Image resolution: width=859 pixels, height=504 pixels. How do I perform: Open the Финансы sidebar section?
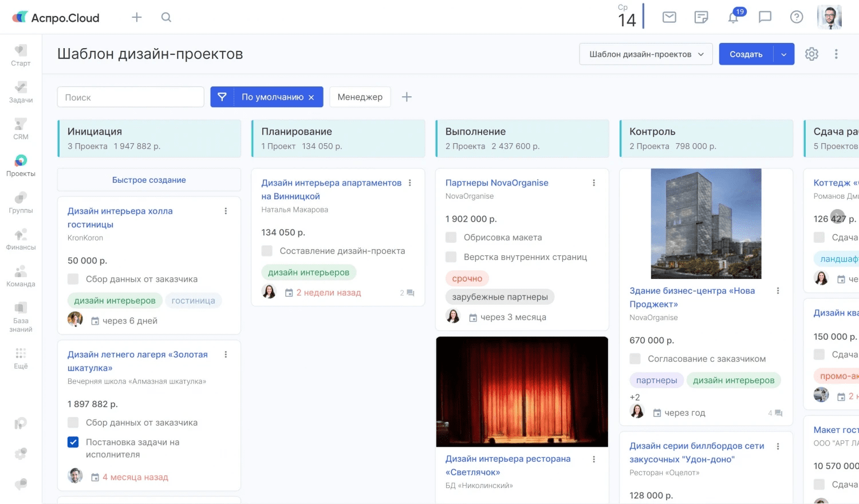click(21, 239)
